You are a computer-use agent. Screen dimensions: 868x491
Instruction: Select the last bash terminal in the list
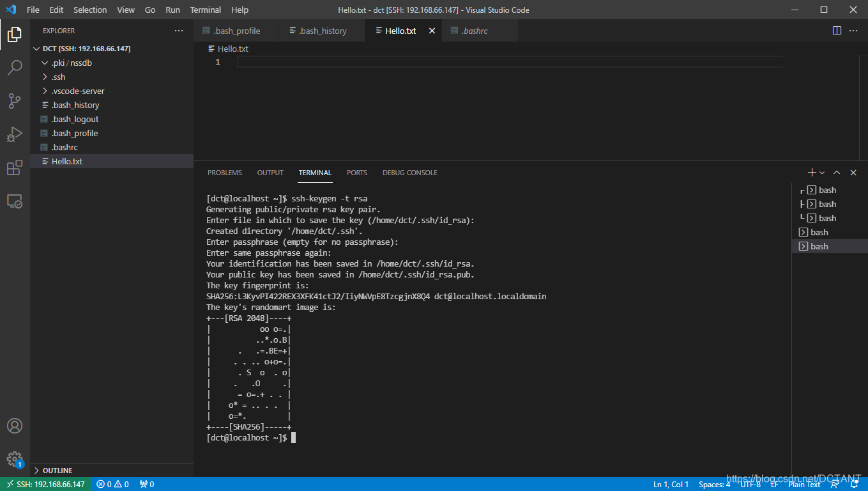830,246
